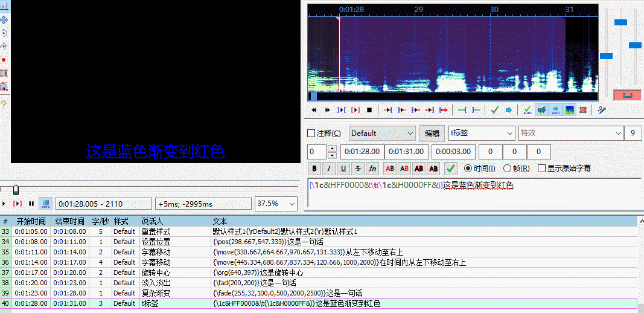Play first 500ms of selection
Viewport: 644px width, 313px height.
[x=416, y=110]
